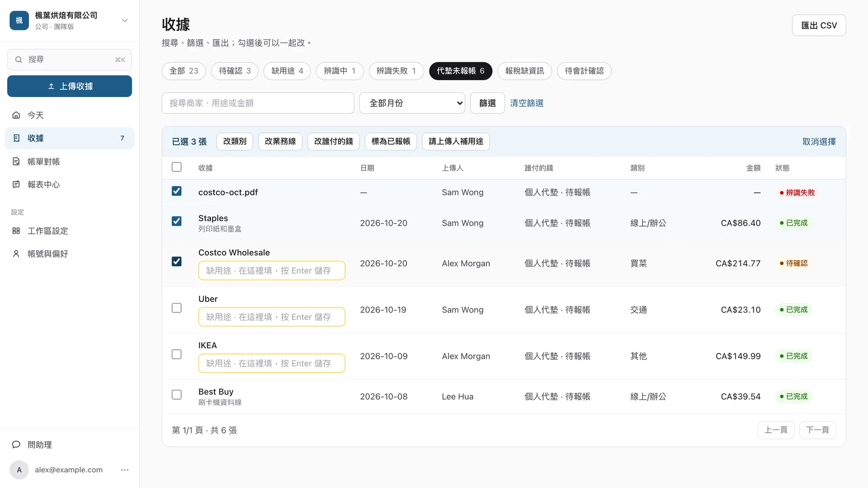Focus the 搜尋商家、用途或金額 search field

[258, 103]
